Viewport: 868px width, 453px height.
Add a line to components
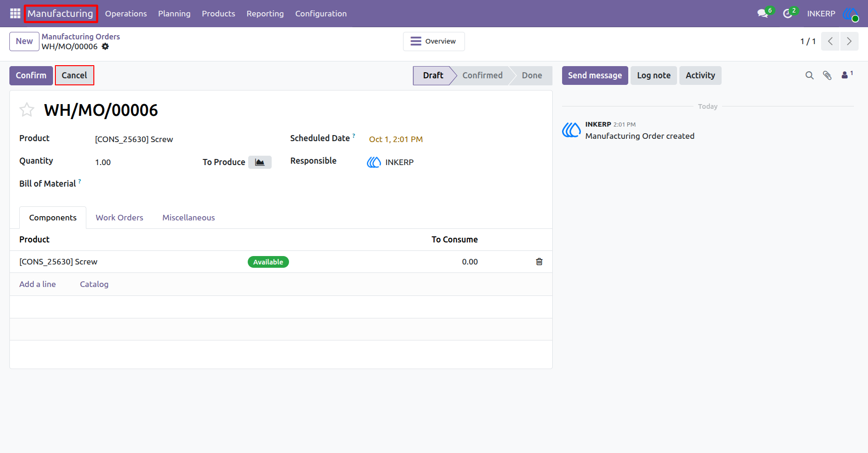(38, 284)
